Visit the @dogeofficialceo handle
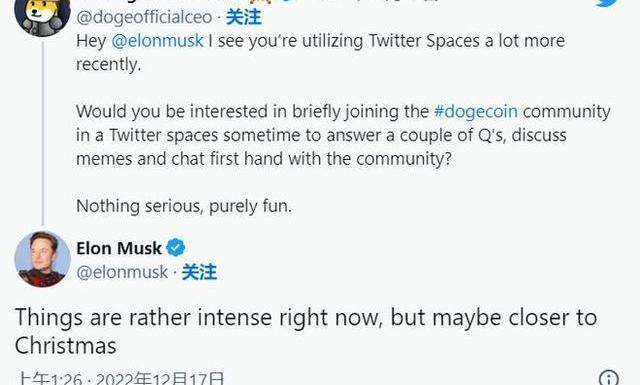 [x=144, y=18]
